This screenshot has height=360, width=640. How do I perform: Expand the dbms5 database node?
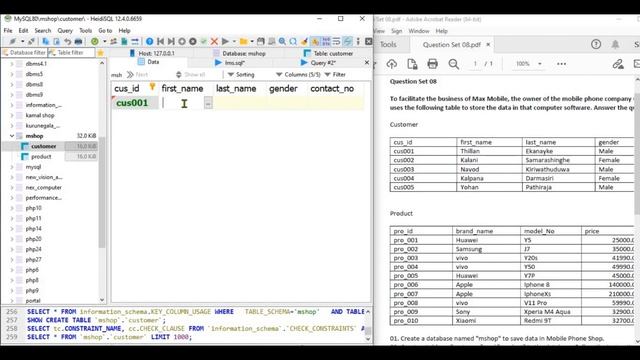click(12, 74)
